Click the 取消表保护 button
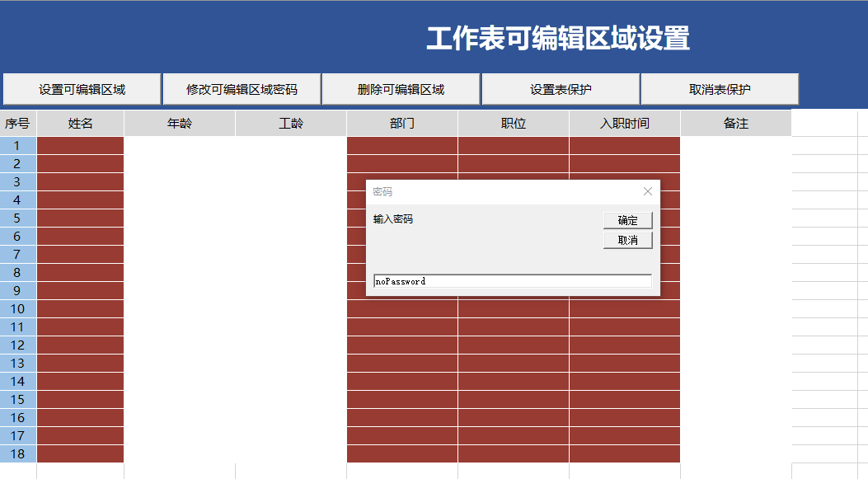 (x=719, y=89)
